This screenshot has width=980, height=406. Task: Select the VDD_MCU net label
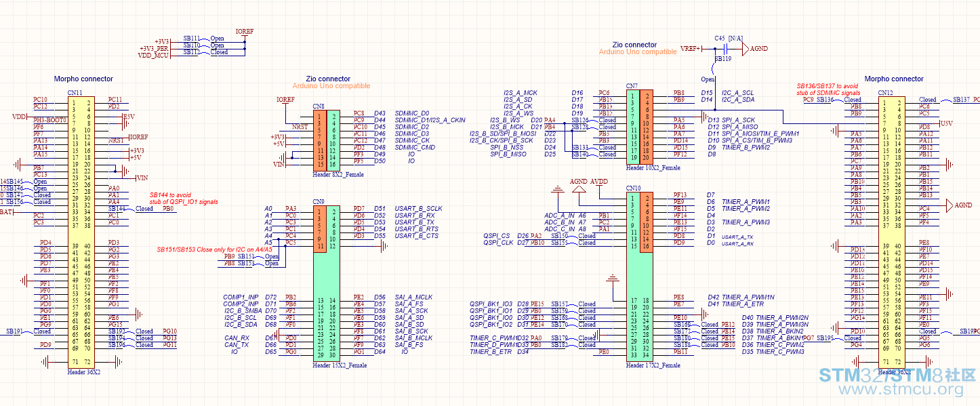point(153,55)
